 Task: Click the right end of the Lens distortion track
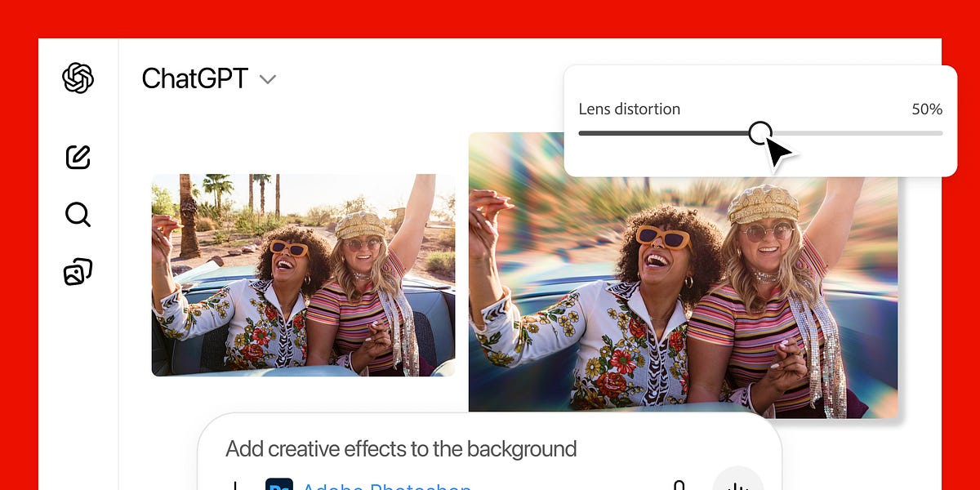[x=939, y=132]
